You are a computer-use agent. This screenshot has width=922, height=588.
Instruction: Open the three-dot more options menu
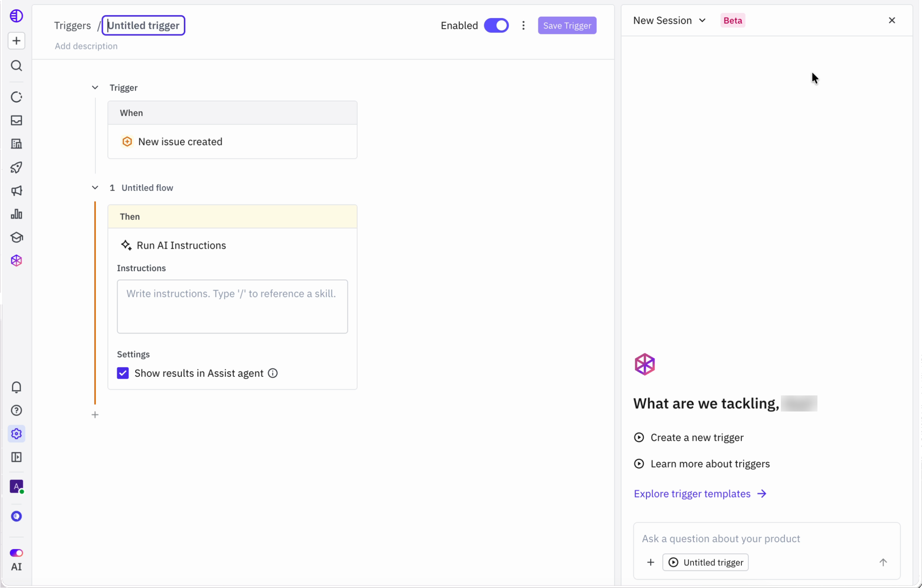click(x=524, y=26)
